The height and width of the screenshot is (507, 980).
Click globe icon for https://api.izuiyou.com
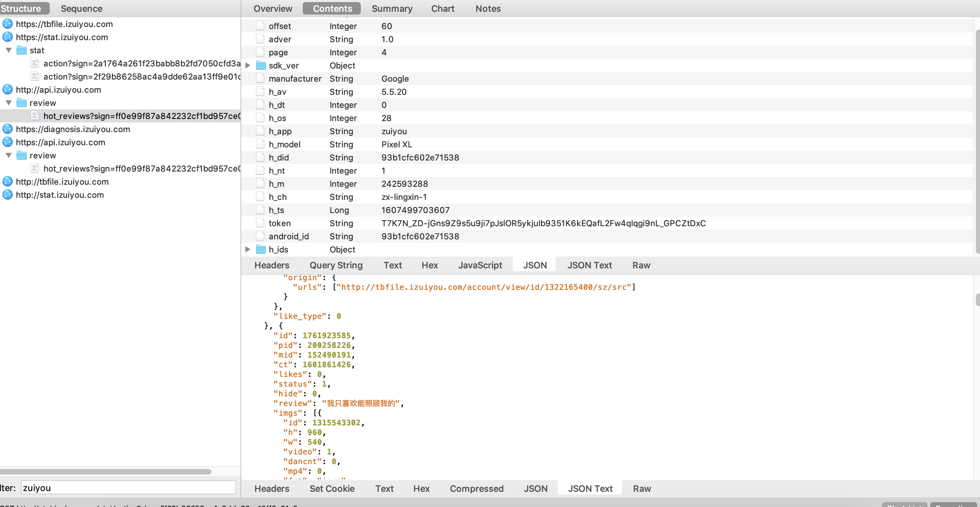pyautogui.click(x=8, y=142)
